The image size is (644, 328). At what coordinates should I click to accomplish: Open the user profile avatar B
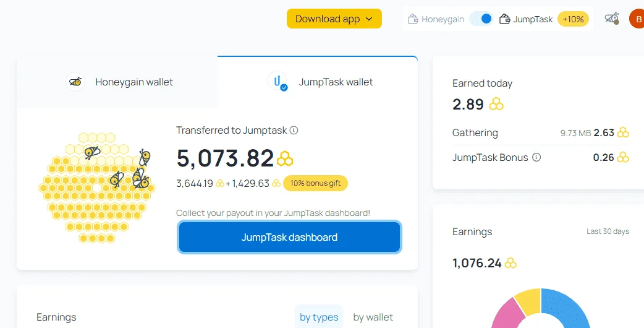[x=637, y=19]
